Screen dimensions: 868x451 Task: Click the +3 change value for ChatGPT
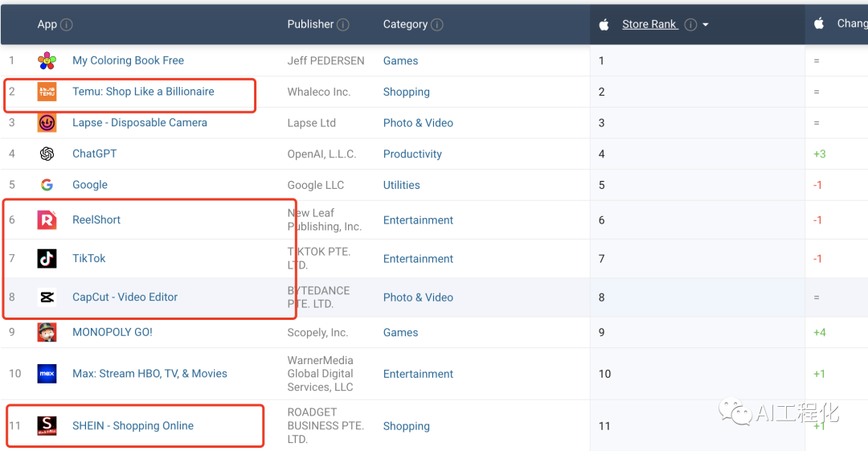coord(819,154)
